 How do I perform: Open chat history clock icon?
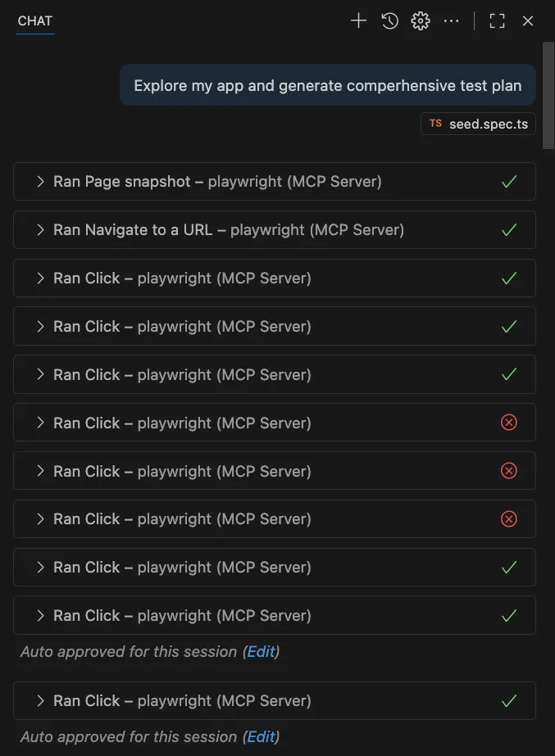(x=389, y=21)
